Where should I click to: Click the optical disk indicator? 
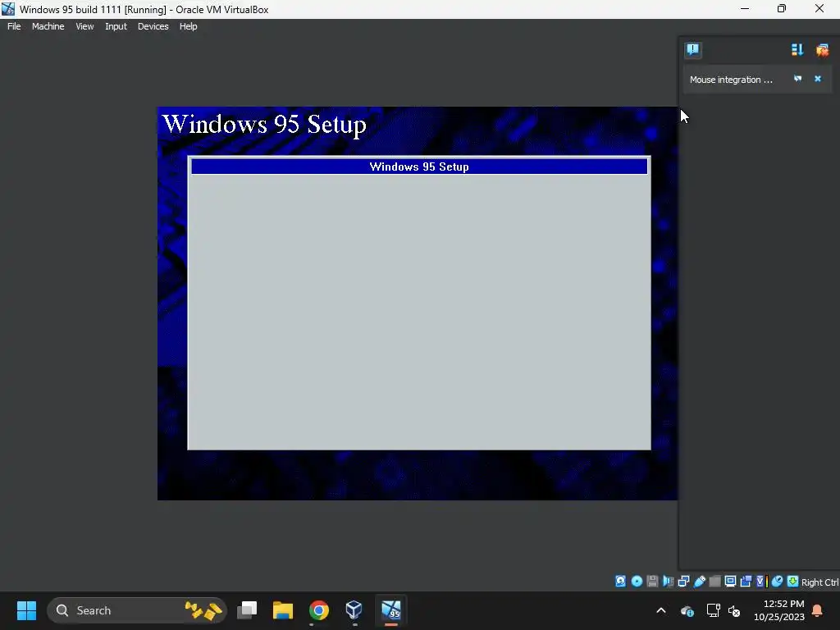tap(637, 582)
